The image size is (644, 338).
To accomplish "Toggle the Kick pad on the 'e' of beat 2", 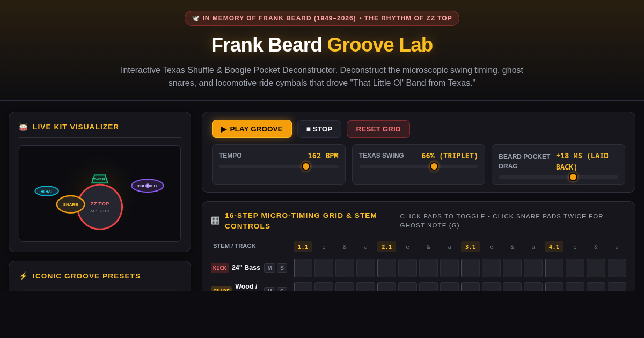I will [x=407, y=268].
